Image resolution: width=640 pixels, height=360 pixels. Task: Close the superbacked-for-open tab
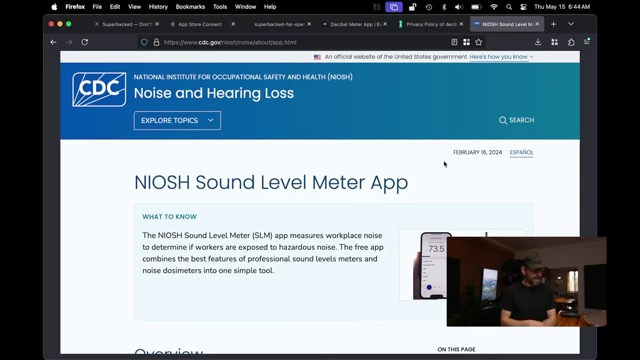(x=309, y=24)
